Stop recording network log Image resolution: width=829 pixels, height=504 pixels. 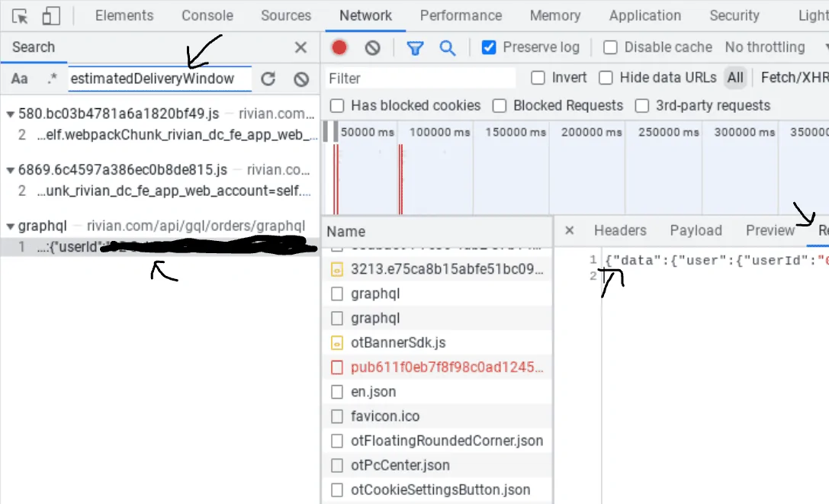tap(339, 47)
